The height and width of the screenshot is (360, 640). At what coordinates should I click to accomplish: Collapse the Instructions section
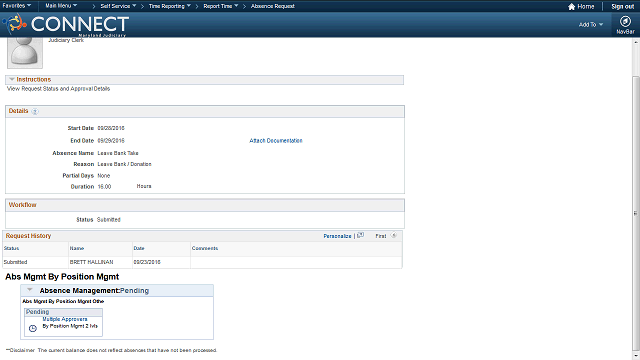point(11,79)
